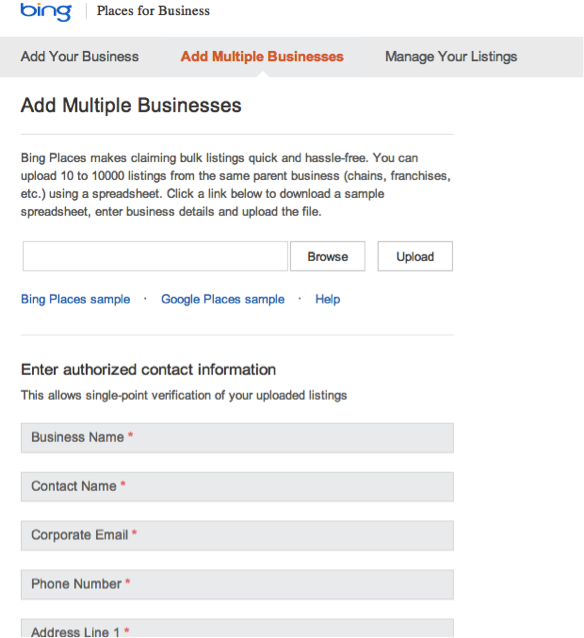Select the Add Multiple Businesses tab

pos(262,56)
